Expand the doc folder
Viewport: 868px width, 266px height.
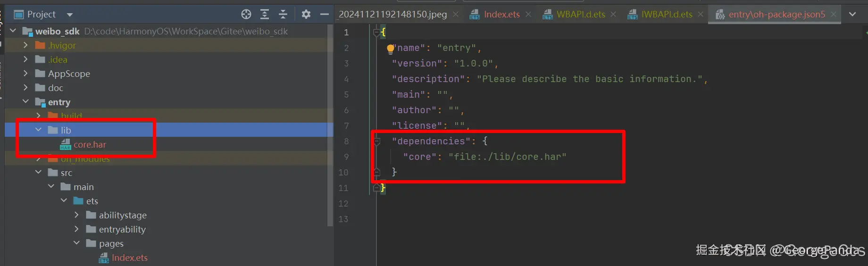[x=25, y=87]
